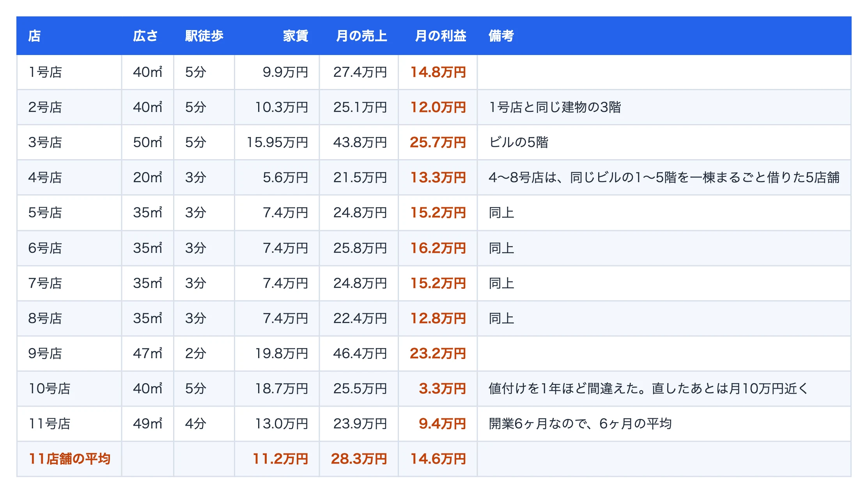Viewport: 868px width, 494px height.
Task: Click the 3.3万円 profit for 10号店
Action: coord(443,389)
